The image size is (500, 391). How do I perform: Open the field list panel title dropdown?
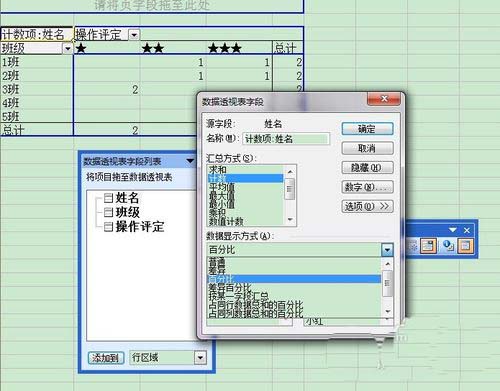pos(190,161)
